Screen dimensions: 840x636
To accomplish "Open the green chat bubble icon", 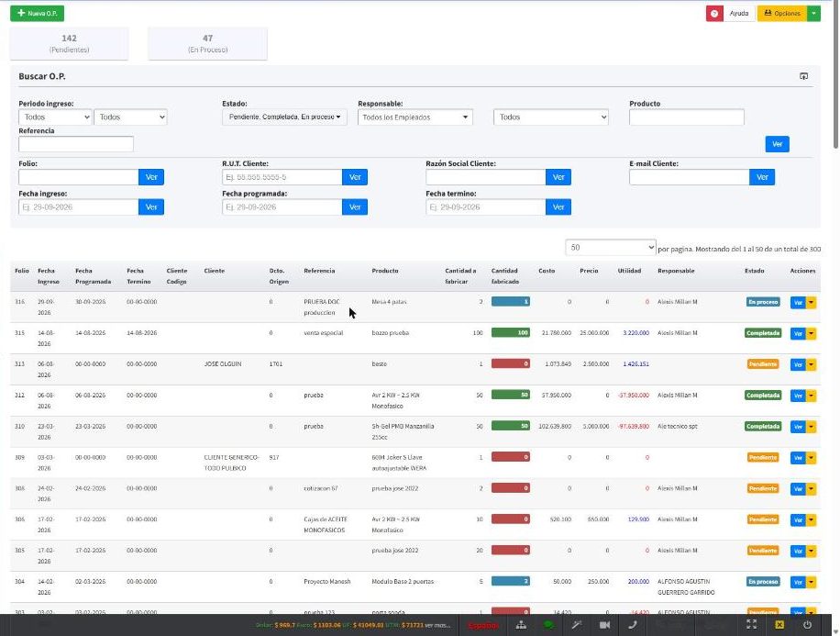I will click(x=548, y=625).
